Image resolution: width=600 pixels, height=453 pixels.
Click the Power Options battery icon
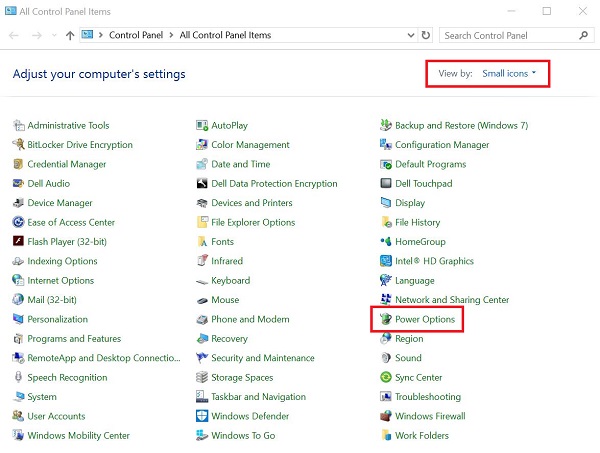click(x=385, y=320)
